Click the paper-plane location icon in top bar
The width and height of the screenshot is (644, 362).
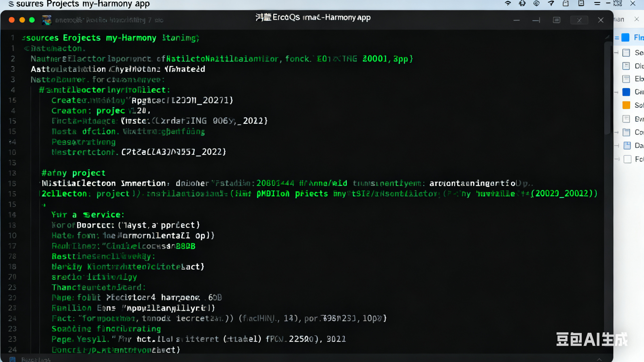(551, 4)
